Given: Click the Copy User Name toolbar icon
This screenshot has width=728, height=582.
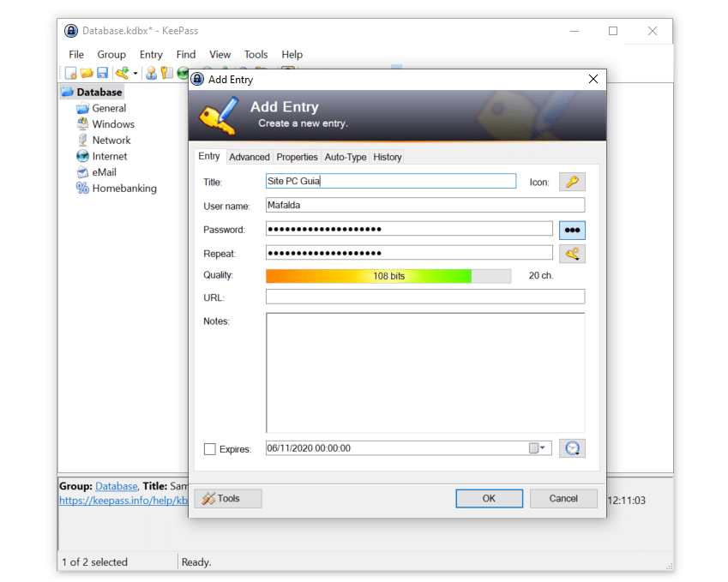Looking at the screenshot, I should click(x=151, y=73).
